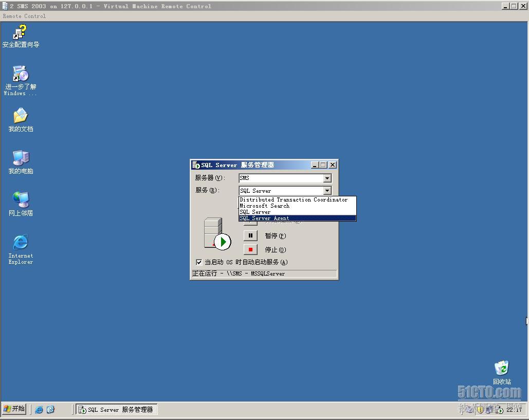Select Microsoft Search from service list
The width and height of the screenshot is (529, 420).
[x=297, y=206]
